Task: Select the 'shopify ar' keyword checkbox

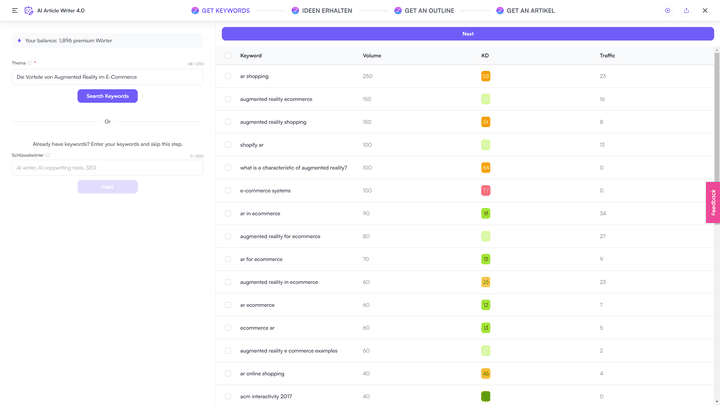Action: 228,145
